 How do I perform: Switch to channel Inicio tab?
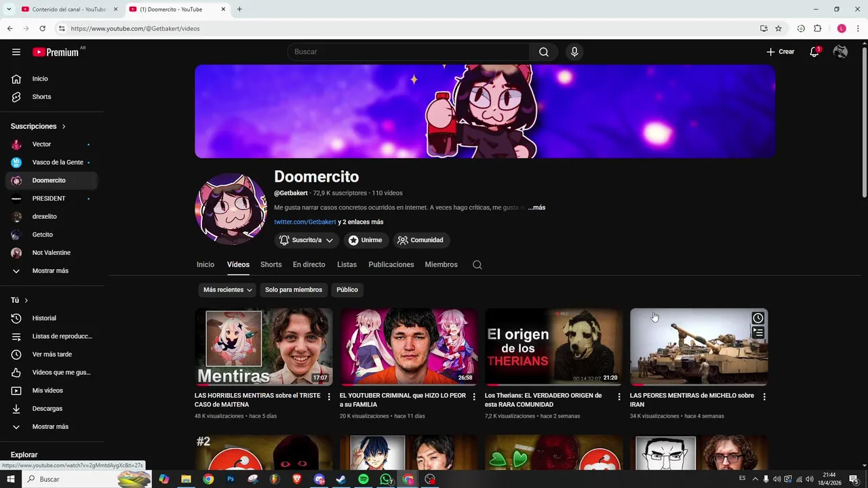(x=205, y=265)
